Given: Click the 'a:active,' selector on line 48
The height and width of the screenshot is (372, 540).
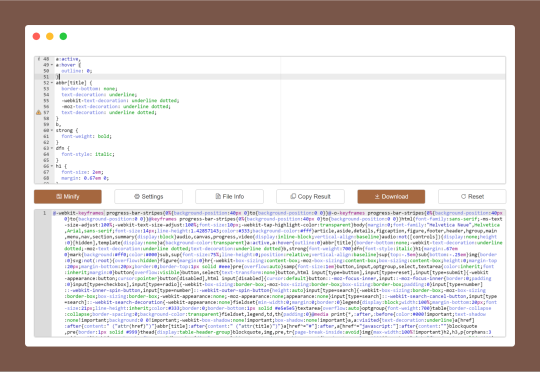Looking at the screenshot, I should point(68,59).
